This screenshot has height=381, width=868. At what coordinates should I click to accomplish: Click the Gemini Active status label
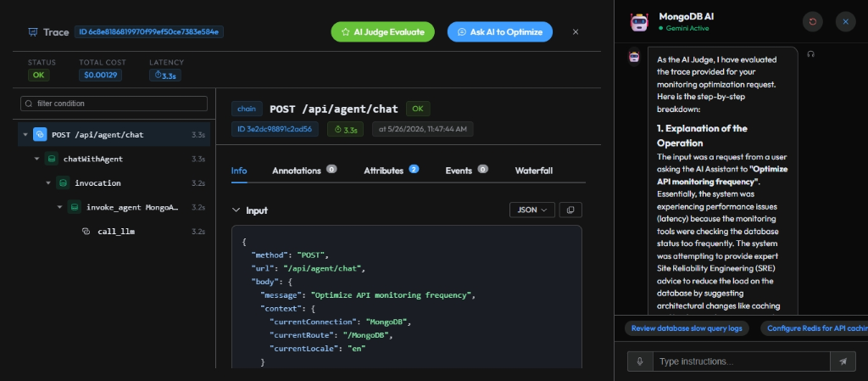[x=684, y=28]
